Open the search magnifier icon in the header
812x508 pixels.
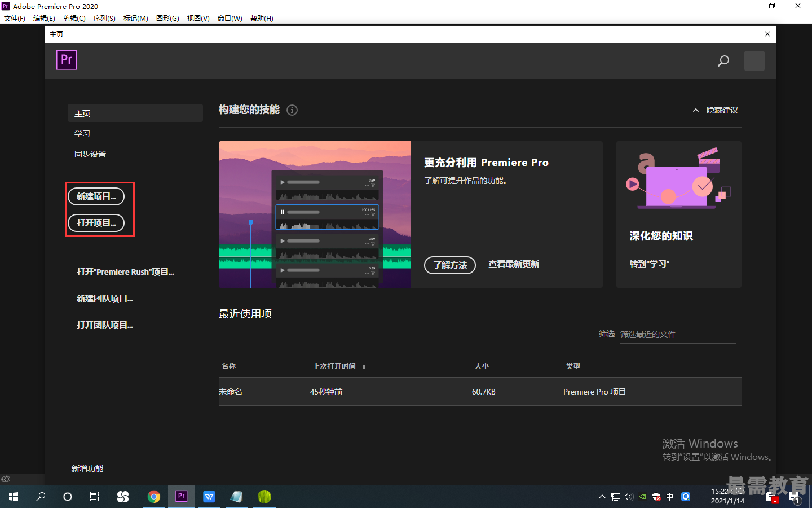pos(723,61)
